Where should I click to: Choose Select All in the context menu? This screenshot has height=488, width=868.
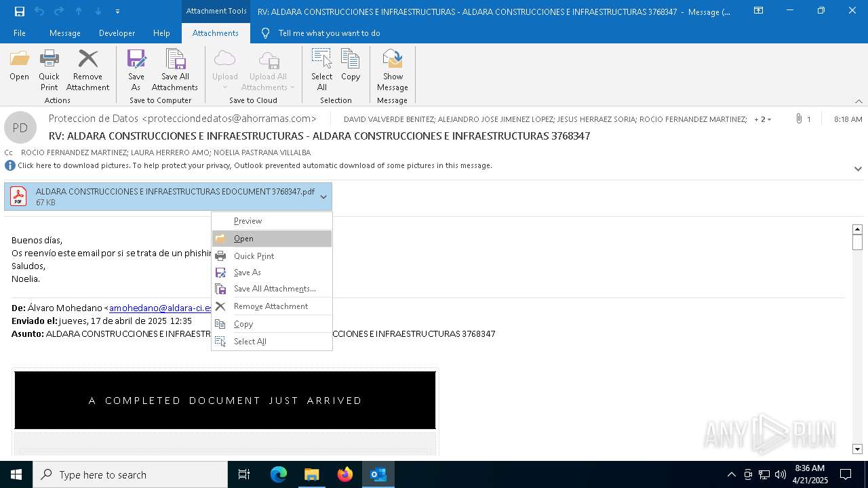click(272, 342)
